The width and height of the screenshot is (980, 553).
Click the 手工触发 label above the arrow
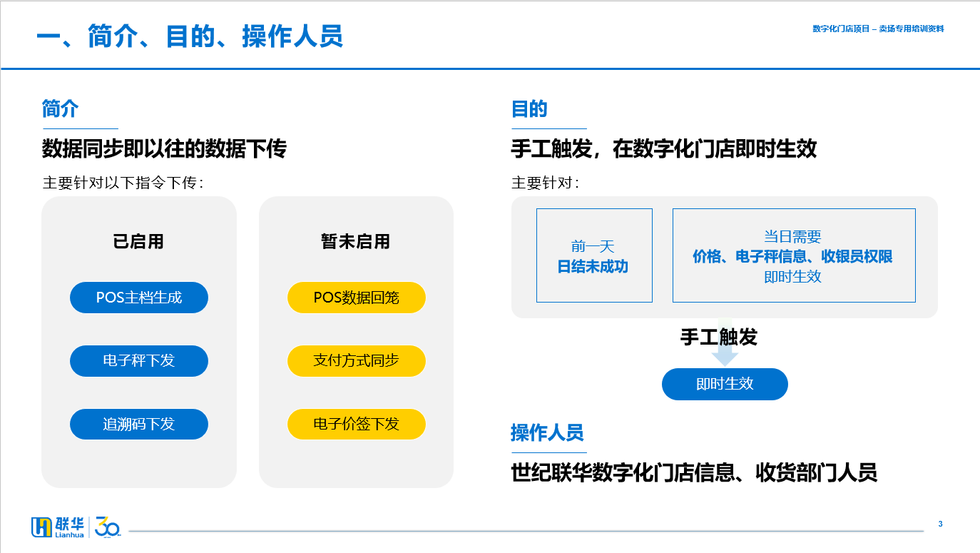(719, 337)
